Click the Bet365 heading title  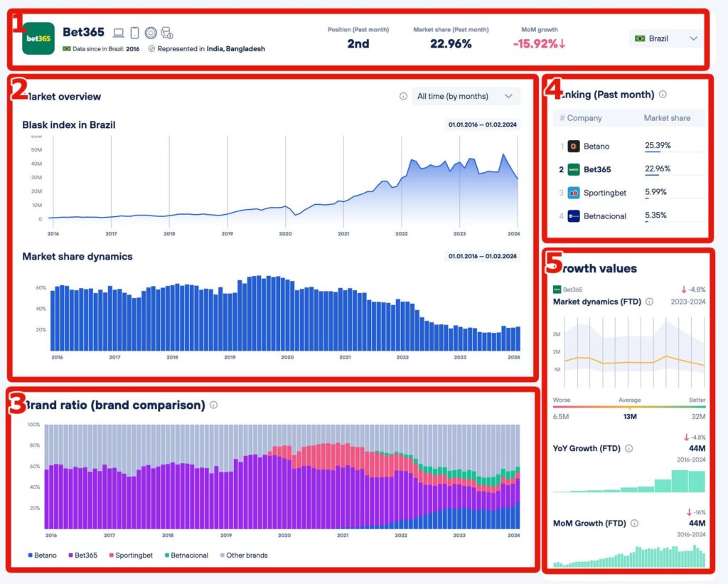point(83,32)
